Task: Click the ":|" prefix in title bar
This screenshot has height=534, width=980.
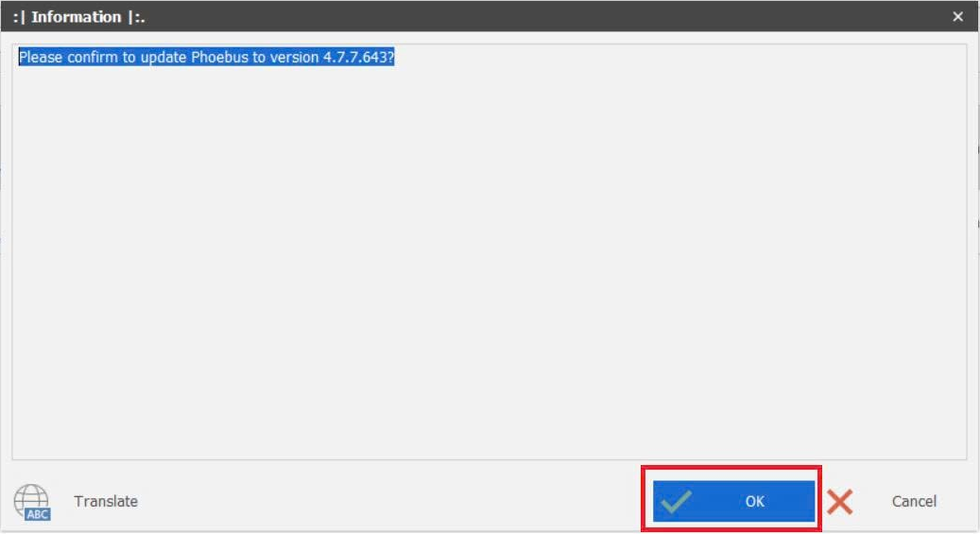Action: click(20, 17)
